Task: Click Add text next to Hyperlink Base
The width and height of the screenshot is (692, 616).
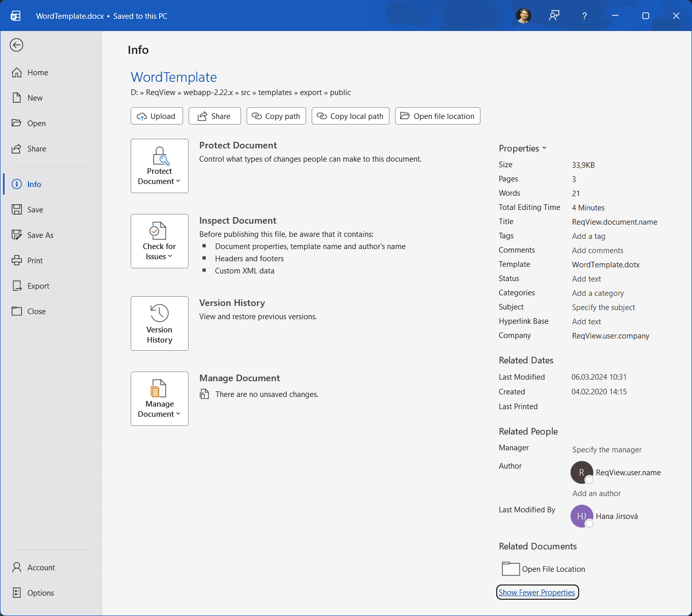Action: click(586, 322)
